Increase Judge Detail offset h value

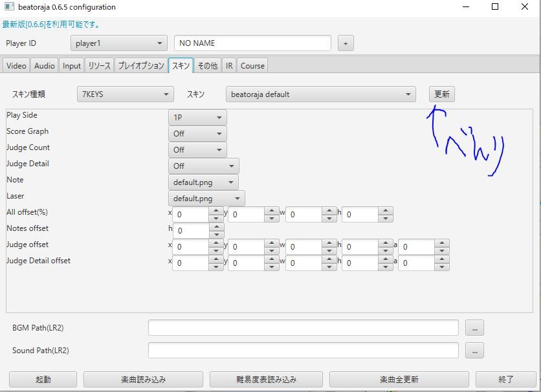point(386,259)
